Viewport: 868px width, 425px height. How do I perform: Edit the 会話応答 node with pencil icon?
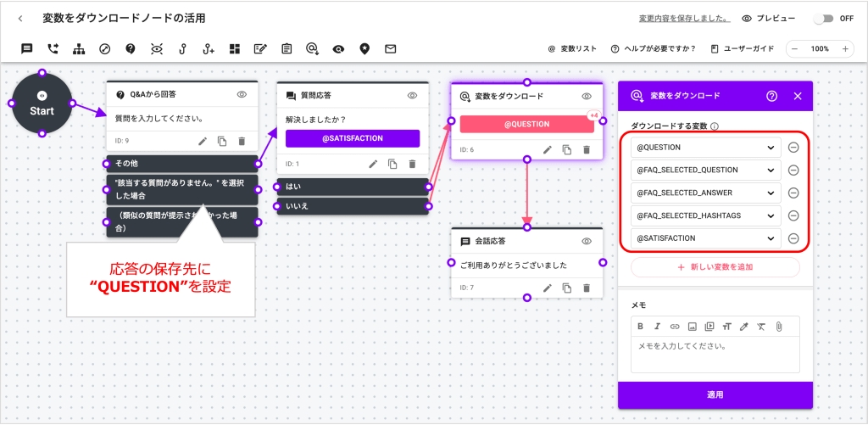coord(548,288)
